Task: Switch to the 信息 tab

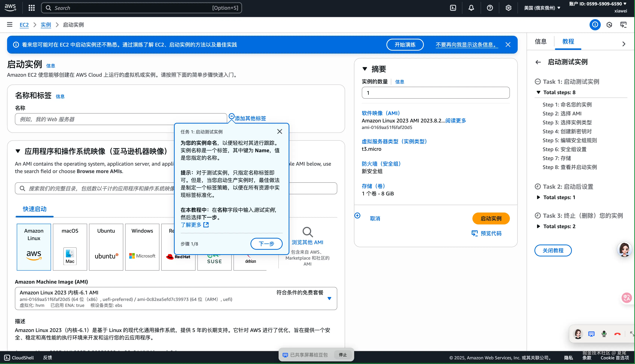Action: [x=540, y=41]
